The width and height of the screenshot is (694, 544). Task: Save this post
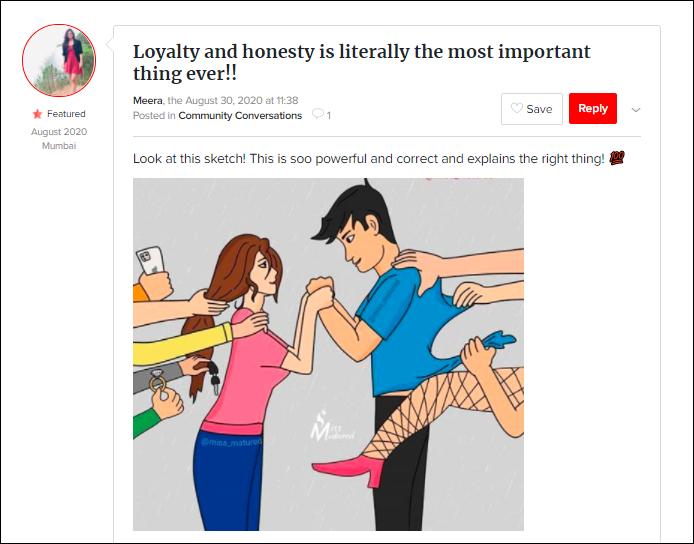coord(532,109)
